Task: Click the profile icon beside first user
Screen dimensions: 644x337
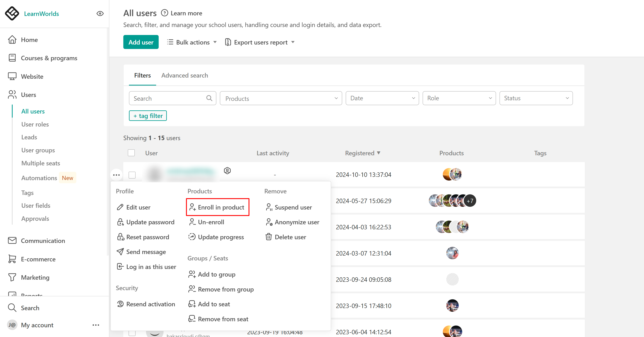Action: (x=227, y=171)
